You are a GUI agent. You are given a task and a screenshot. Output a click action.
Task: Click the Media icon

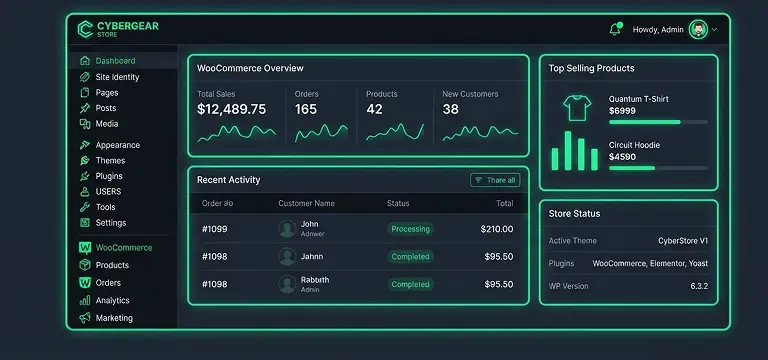click(85, 124)
